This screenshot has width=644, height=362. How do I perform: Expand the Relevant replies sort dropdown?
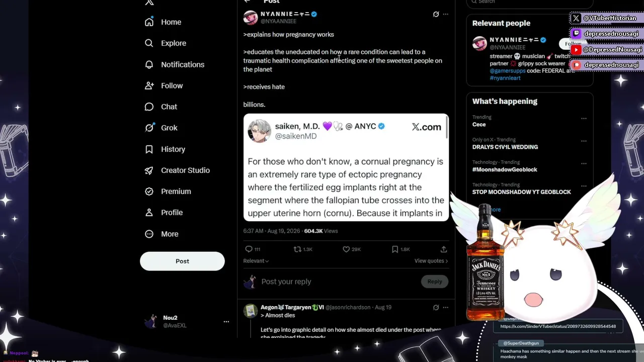(x=256, y=261)
